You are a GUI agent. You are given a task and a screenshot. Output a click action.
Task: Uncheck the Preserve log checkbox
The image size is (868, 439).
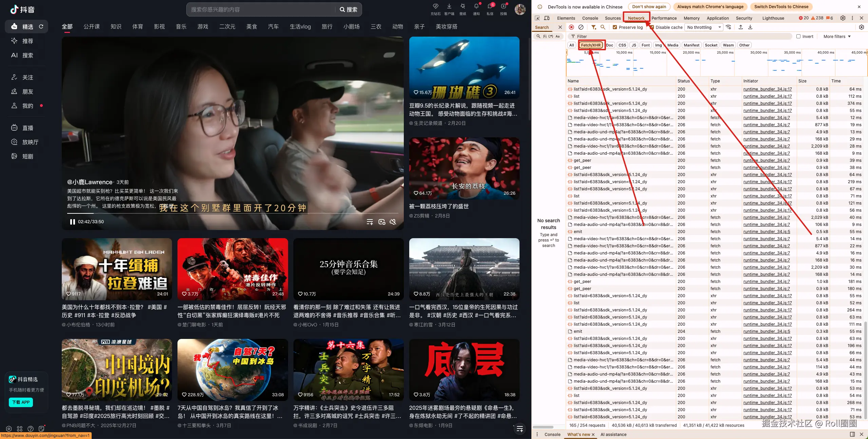pyautogui.click(x=615, y=27)
